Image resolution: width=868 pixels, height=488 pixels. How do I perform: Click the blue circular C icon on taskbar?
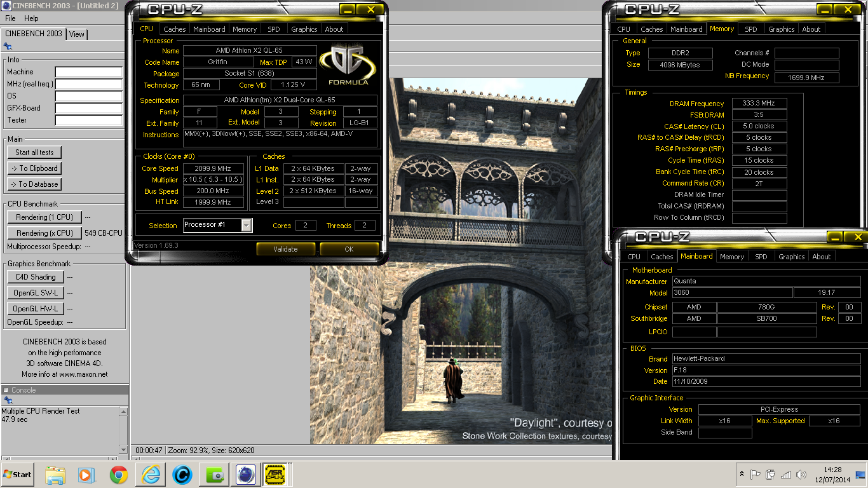[x=182, y=475]
